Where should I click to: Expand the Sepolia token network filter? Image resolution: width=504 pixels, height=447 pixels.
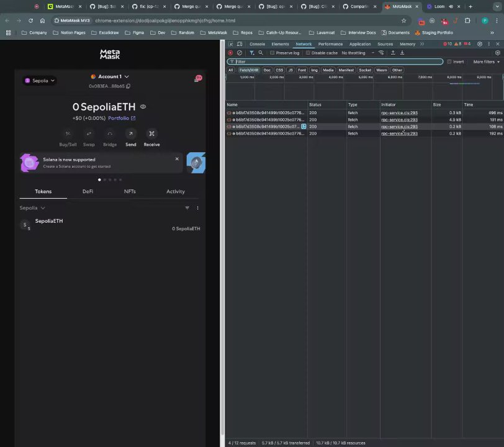tap(32, 208)
